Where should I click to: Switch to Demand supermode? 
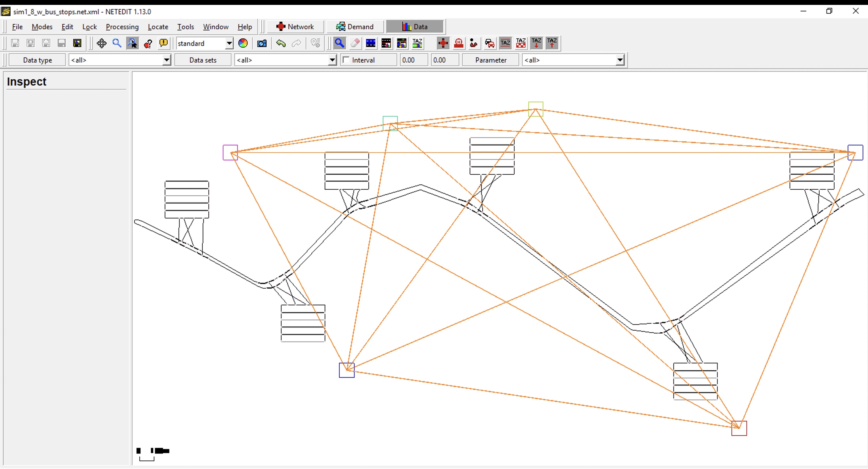point(355,27)
